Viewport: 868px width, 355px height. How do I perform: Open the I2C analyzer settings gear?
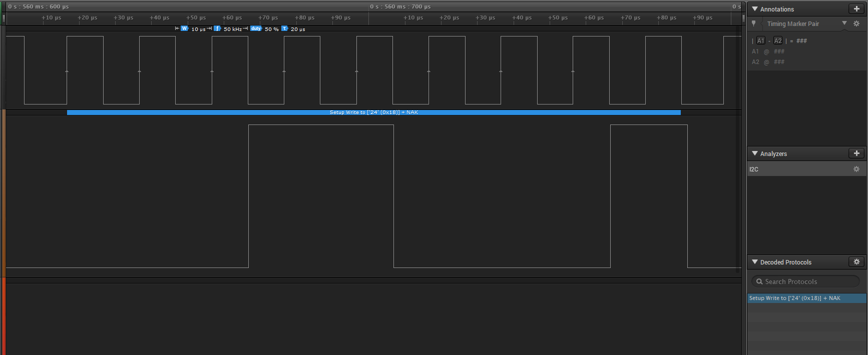click(x=856, y=169)
